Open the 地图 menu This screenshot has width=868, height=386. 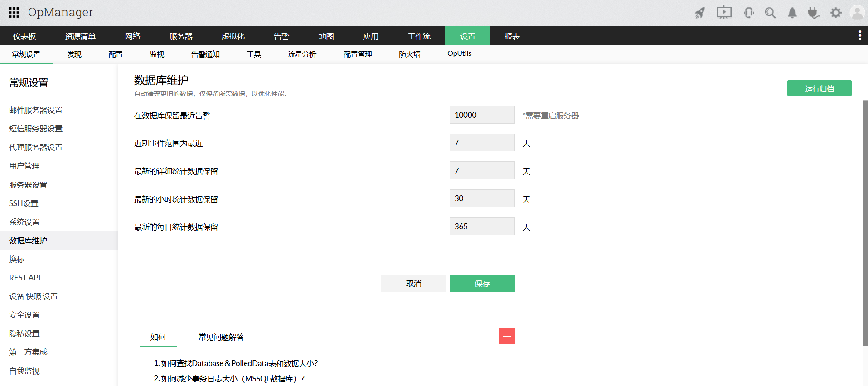point(326,36)
